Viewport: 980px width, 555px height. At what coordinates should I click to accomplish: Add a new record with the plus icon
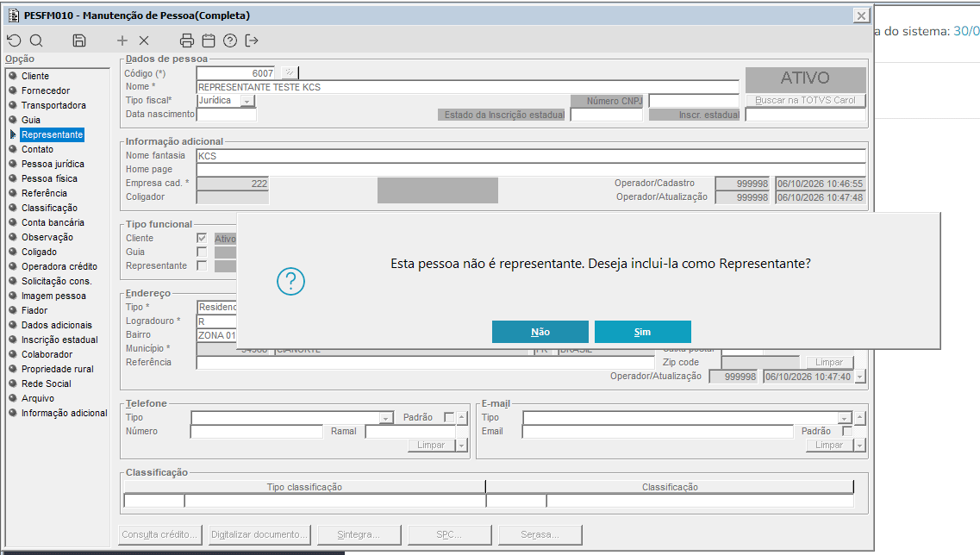122,41
